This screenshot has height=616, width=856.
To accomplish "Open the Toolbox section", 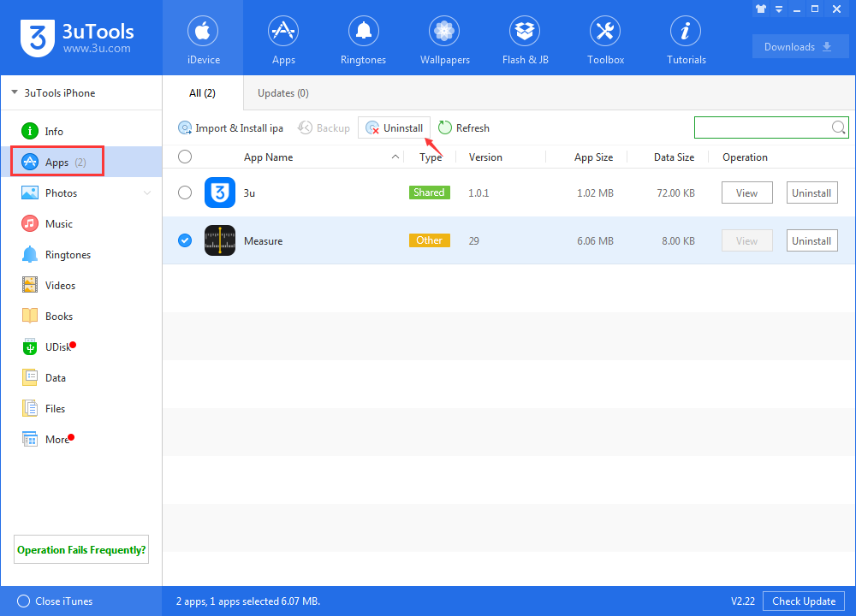I will 605,38.
